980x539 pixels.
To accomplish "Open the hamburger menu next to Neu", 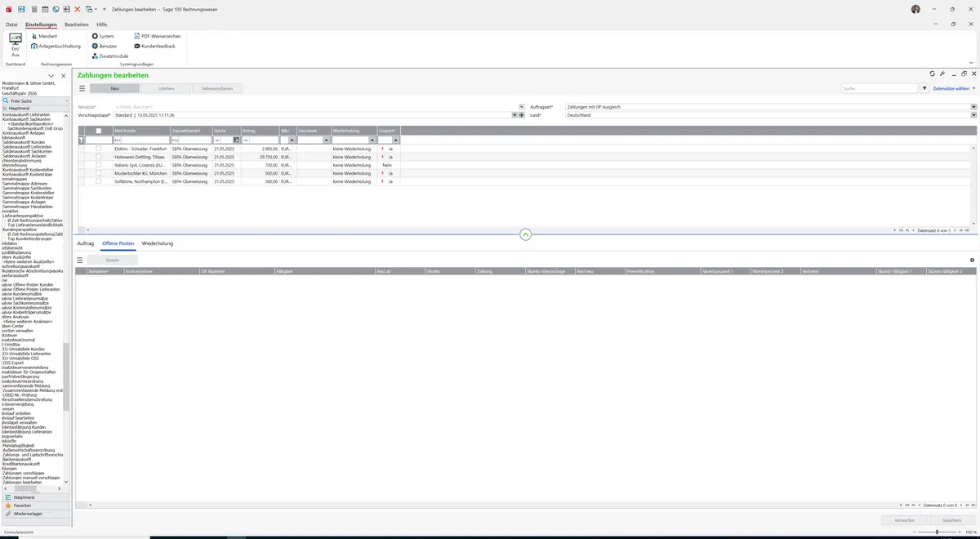I will 82,88.
